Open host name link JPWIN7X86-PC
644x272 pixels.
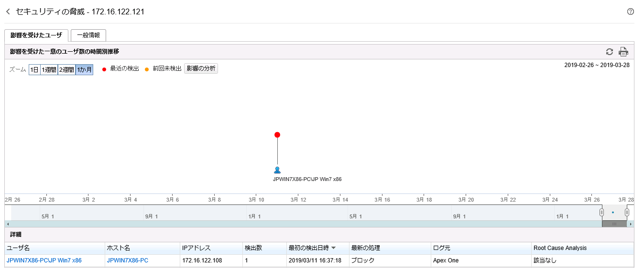127,261
